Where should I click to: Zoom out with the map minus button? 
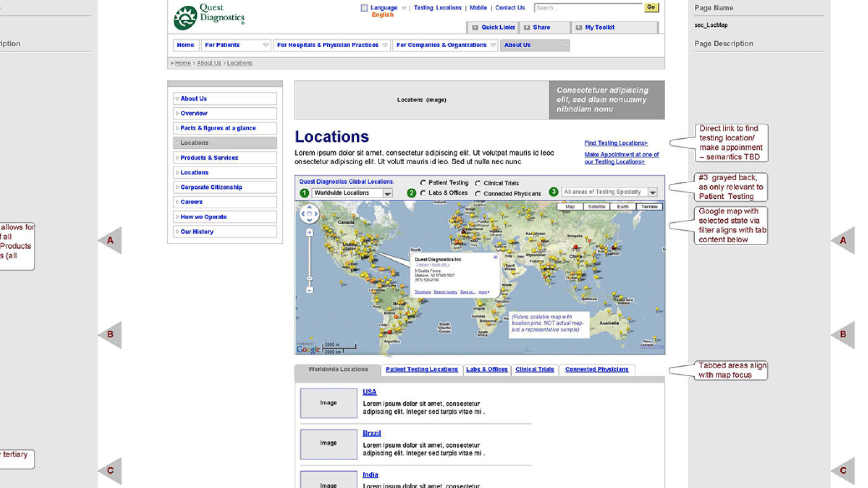[x=309, y=290]
